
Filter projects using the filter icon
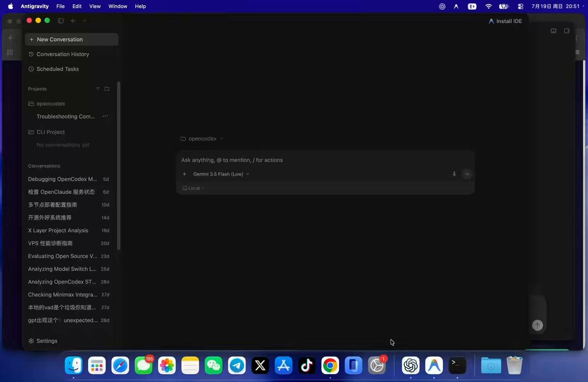click(98, 89)
